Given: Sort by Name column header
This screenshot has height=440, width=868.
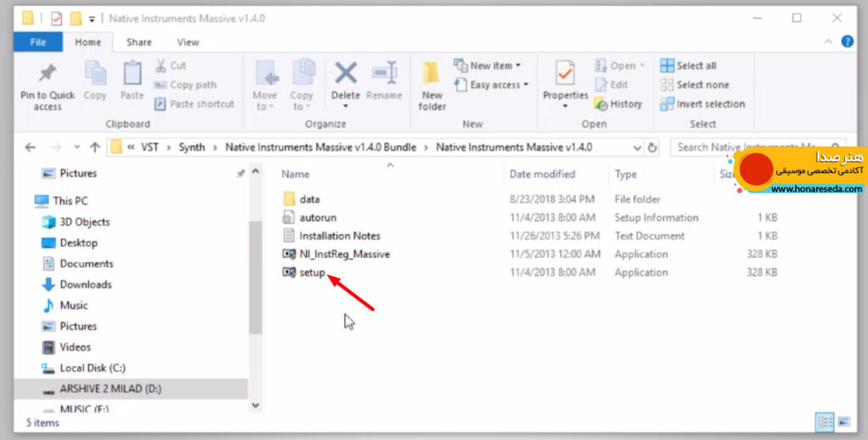Looking at the screenshot, I should [296, 174].
